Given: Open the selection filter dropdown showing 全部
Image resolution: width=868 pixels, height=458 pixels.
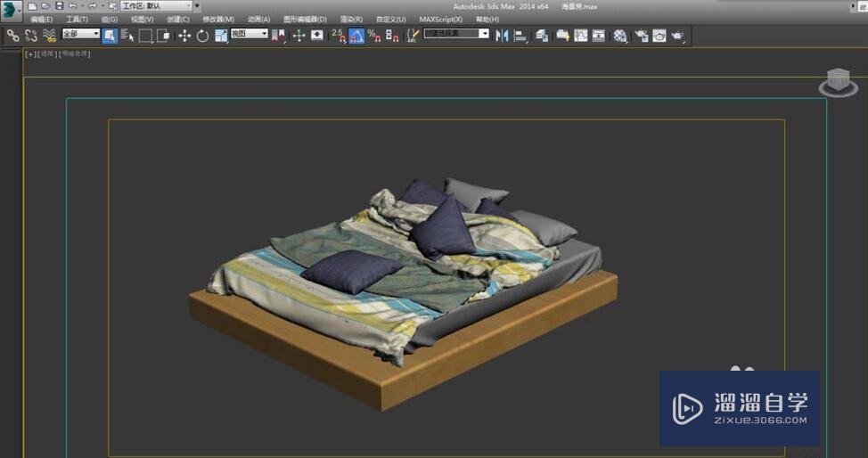Looking at the screenshot, I should [x=81, y=34].
